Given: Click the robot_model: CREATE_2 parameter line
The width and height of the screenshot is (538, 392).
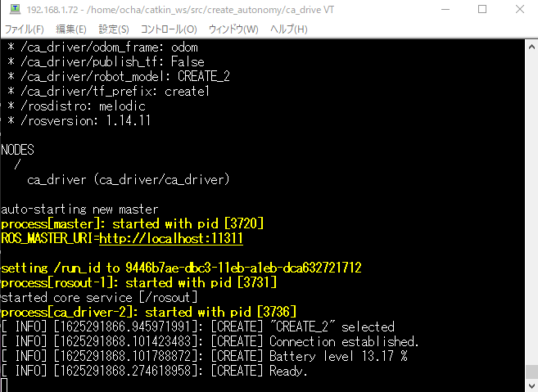Looking at the screenshot, I should [x=119, y=76].
